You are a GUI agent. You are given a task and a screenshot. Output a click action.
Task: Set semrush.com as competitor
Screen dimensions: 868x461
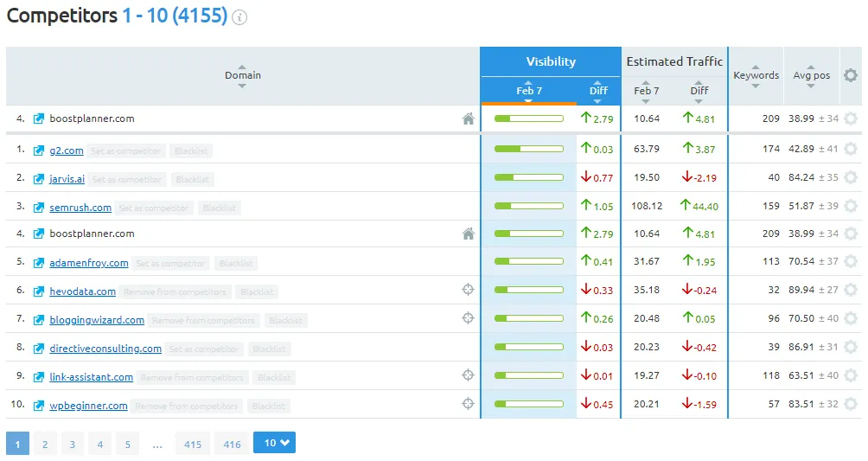pyautogui.click(x=154, y=208)
